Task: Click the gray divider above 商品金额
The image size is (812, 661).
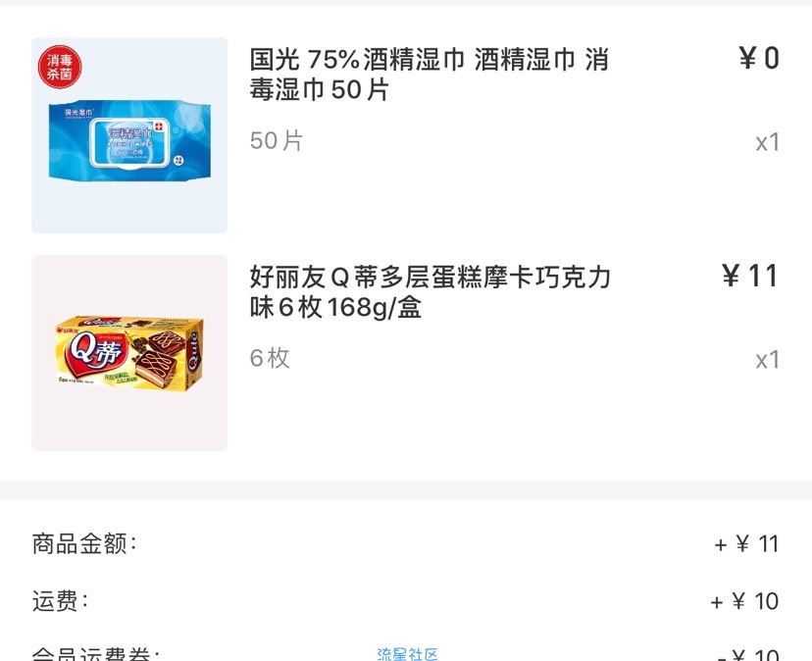Action: coord(406,489)
